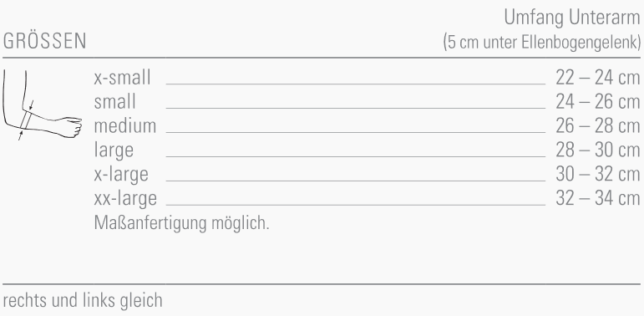644x316 pixels.
Task: Click the 30 – 32 cm measurement
Action: [597, 174]
